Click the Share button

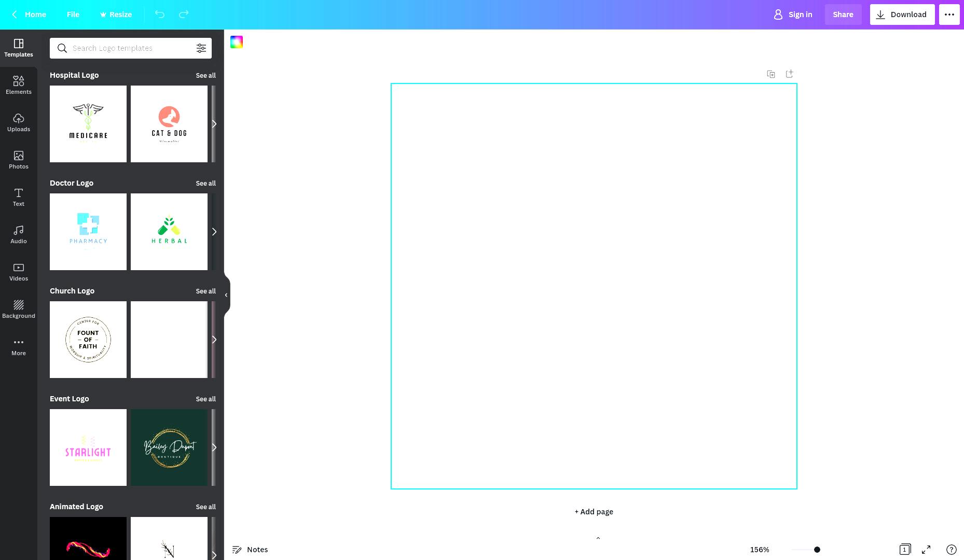[x=843, y=15]
